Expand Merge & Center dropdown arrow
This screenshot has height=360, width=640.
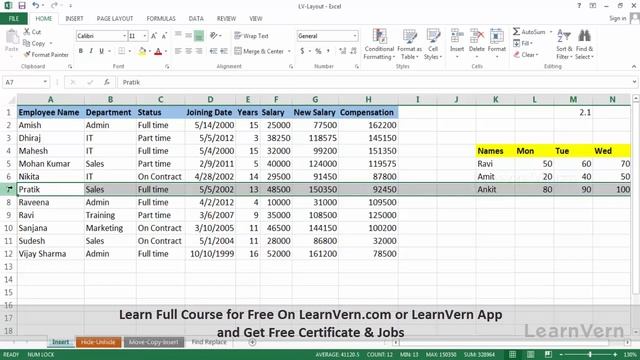click(x=289, y=51)
